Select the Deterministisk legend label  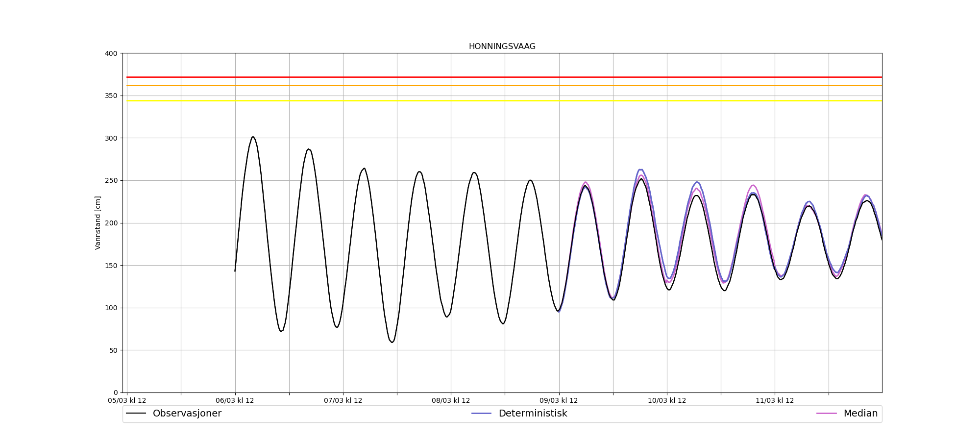[x=533, y=414]
